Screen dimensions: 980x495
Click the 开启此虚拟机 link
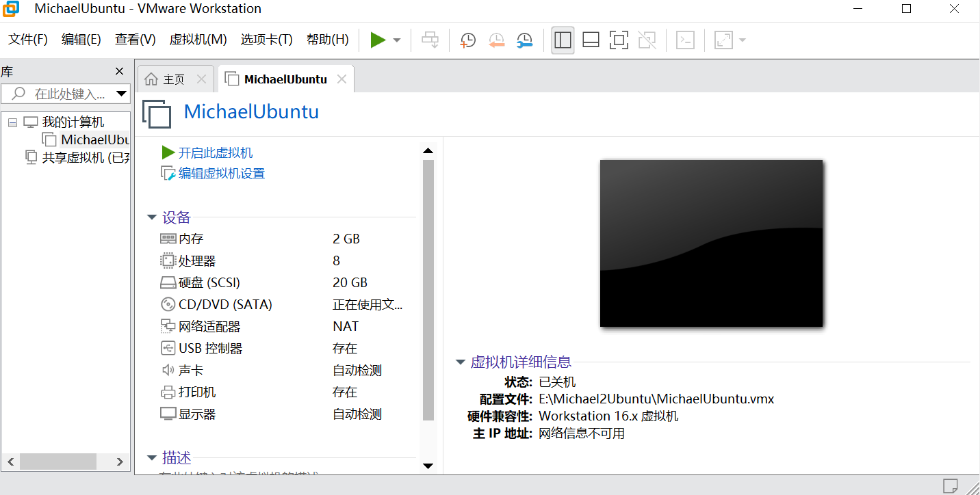coord(216,153)
